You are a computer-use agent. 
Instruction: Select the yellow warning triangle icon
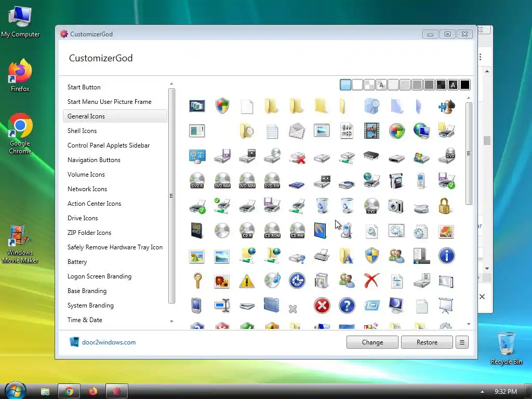(x=247, y=281)
